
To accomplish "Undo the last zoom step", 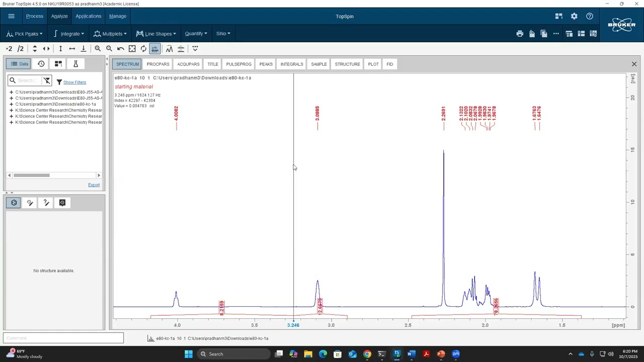I will [121, 49].
